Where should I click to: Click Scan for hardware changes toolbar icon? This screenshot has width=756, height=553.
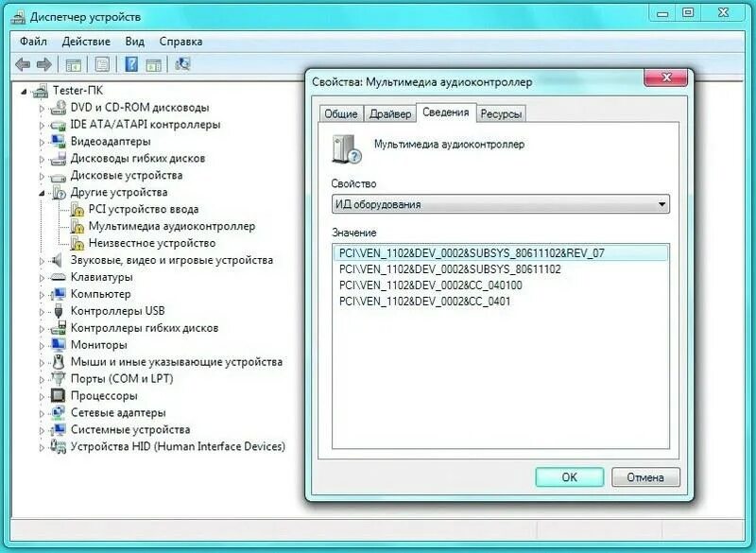coord(182,64)
